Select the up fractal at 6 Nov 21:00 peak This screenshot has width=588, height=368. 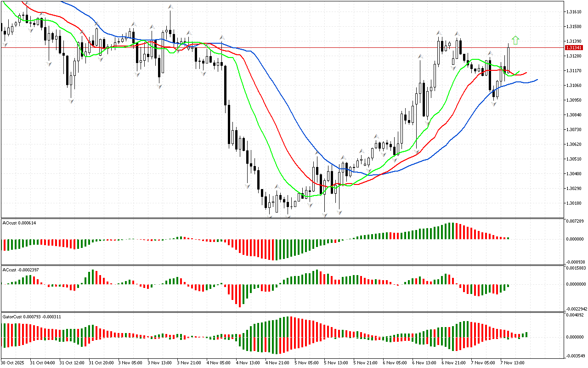457,34
